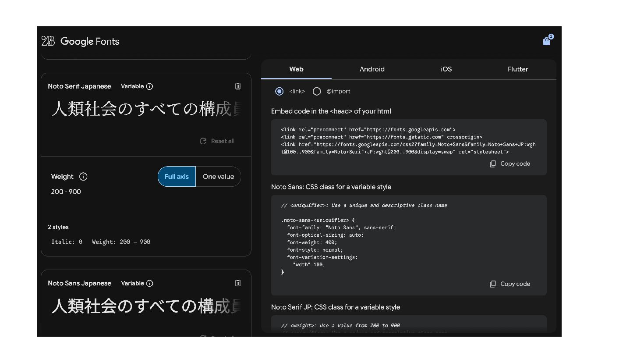Image resolution: width=644 pixels, height=363 pixels.
Task: Open the Weight axis info icon
Action: pos(83,177)
